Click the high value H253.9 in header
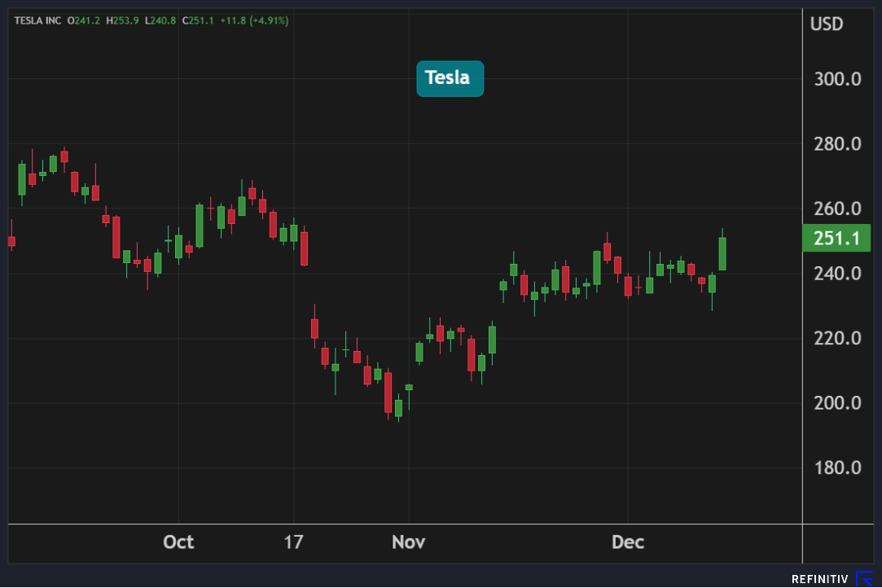 coord(123,20)
